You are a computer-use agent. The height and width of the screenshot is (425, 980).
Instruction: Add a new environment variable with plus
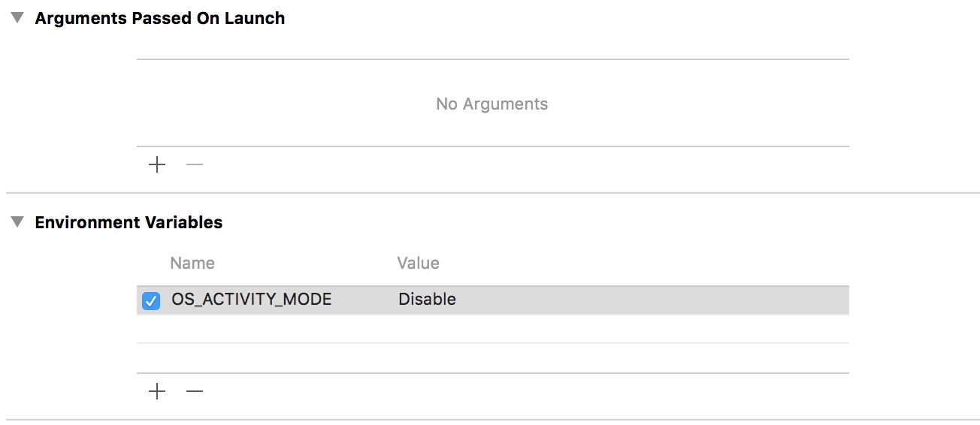tap(157, 391)
